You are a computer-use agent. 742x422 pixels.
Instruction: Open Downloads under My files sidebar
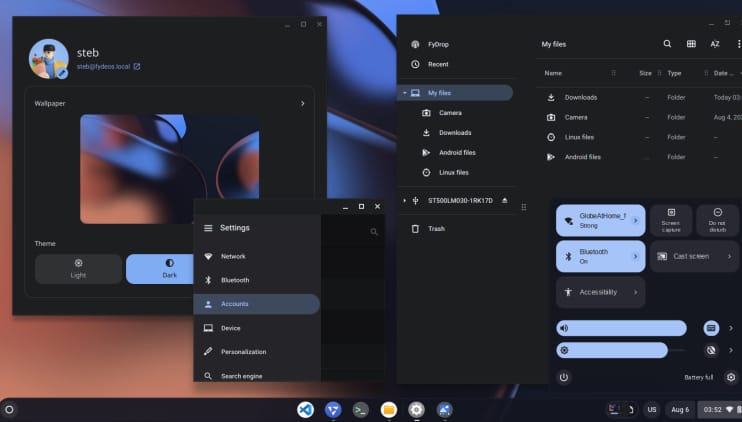click(455, 133)
